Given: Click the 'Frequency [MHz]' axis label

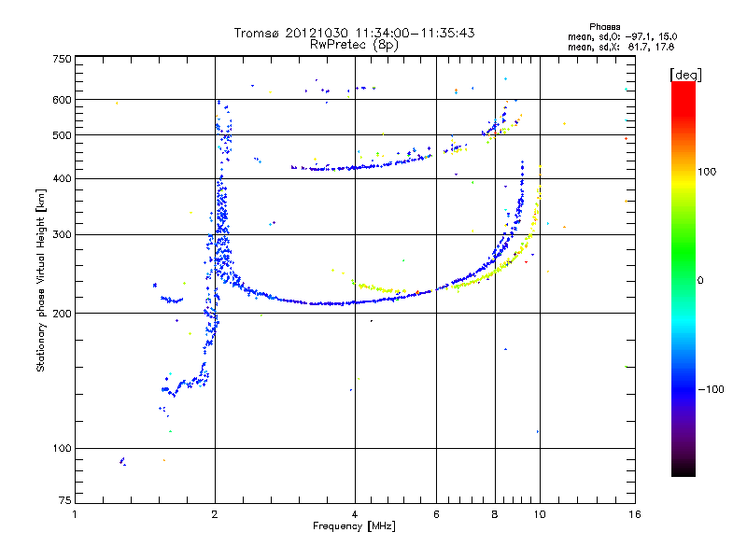Looking at the screenshot, I should (354, 526).
